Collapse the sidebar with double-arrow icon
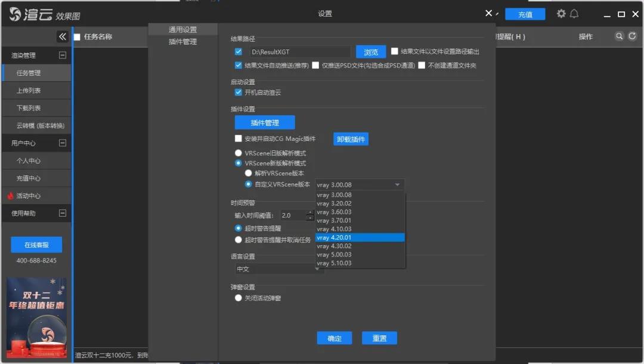Viewport: 644px width, 364px height. pos(63,37)
